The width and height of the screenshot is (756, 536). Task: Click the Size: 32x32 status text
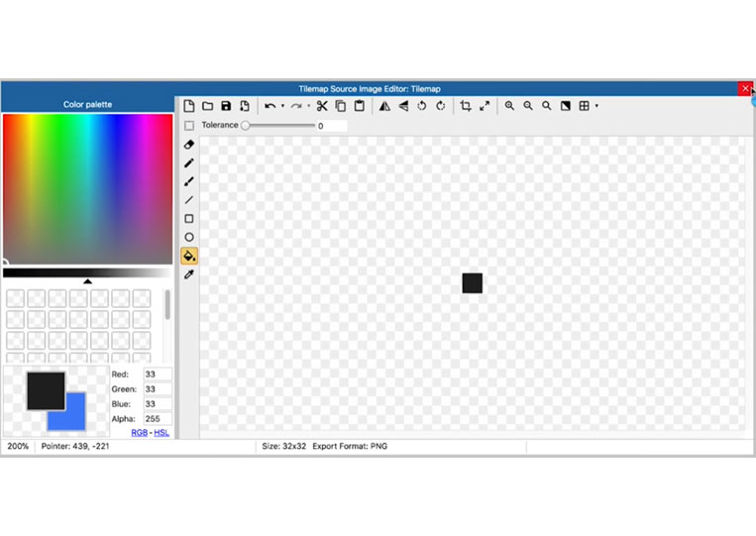pyautogui.click(x=284, y=447)
